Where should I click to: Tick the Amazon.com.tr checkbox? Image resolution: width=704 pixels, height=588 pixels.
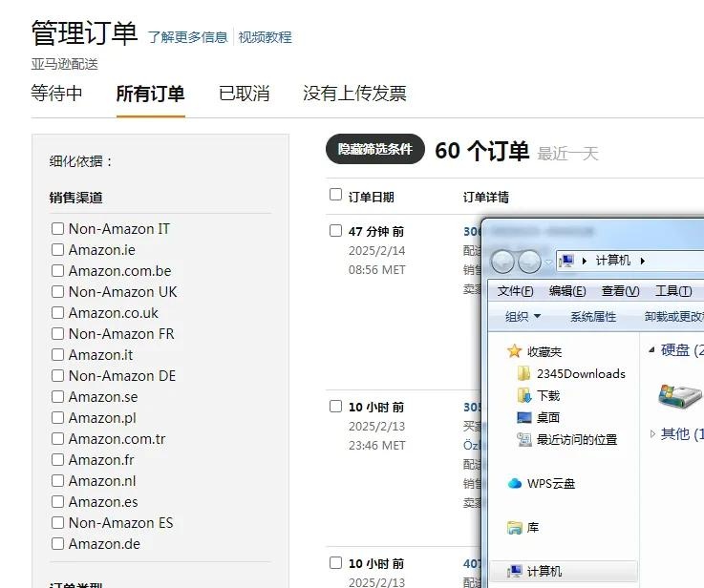coord(57,439)
